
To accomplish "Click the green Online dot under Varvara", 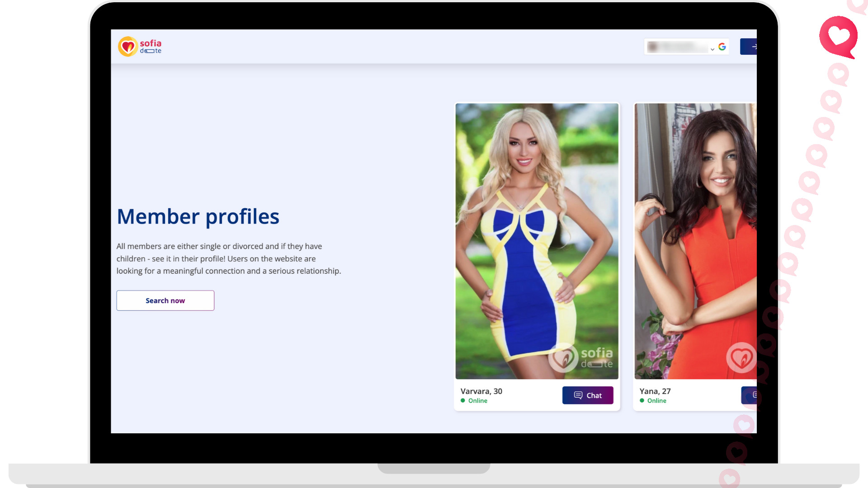I will click(463, 401).
